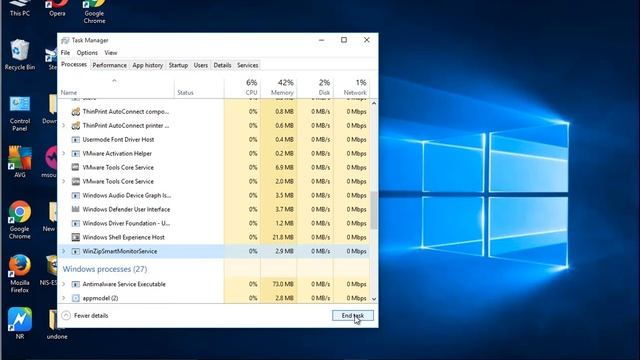Sort processes by the Name column
The height and width of the screenshot is (360, 640).
116,87
